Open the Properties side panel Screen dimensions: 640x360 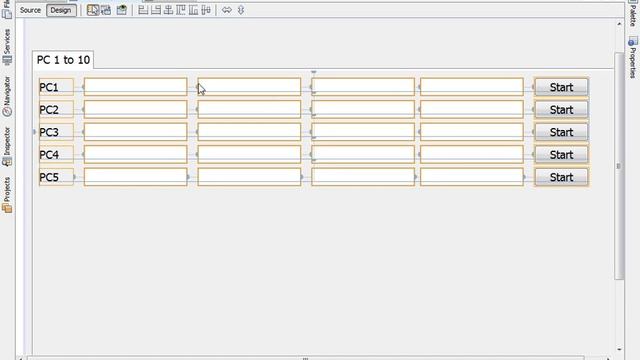(632, 57)
